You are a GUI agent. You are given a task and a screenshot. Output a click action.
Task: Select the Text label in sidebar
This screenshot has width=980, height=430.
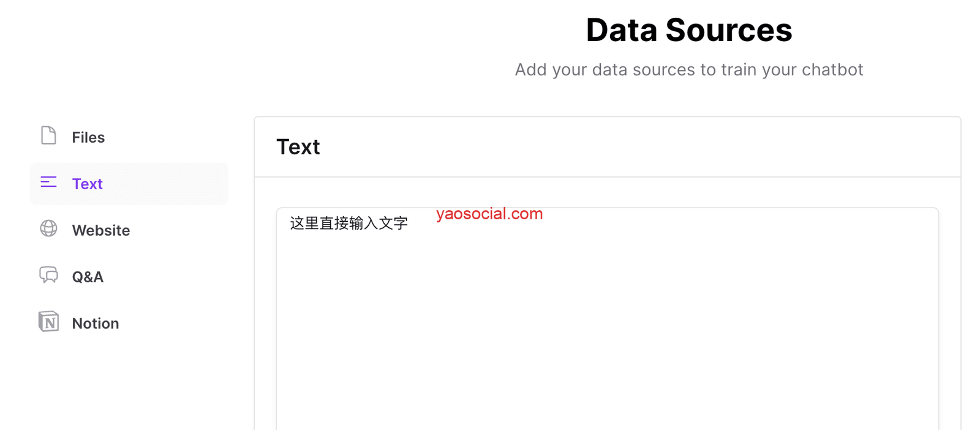87,184
